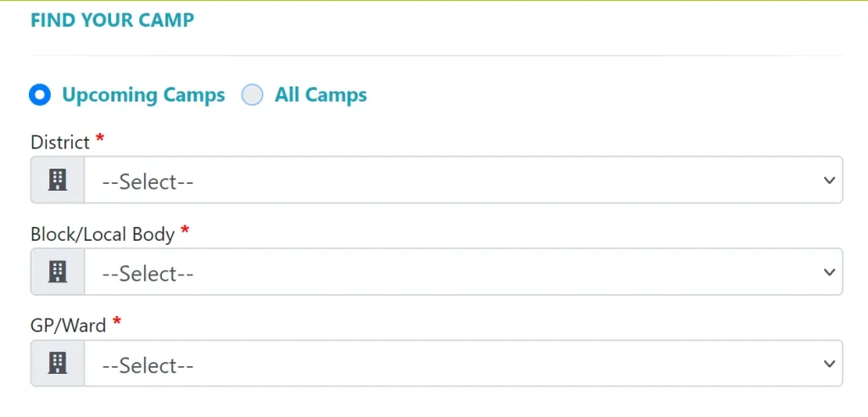The image size is (868, 417).
Task: Click the red asterisk next to Block/Local Body
Action: (x=185, y=230)
